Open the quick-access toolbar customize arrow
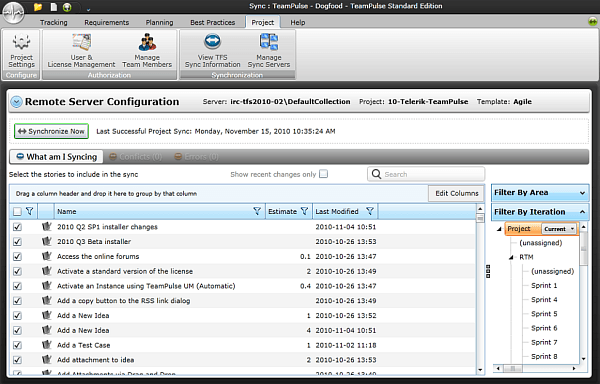The image size is (600, 384). point(88,9)
